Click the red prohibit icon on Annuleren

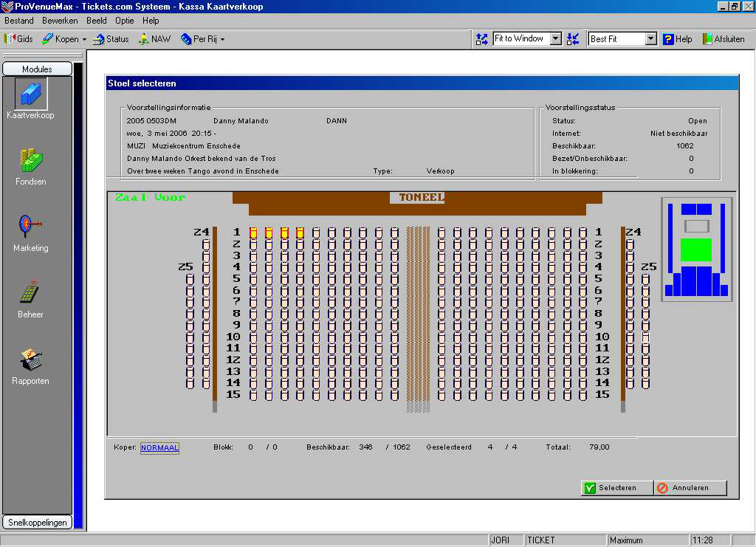click(x=662, y=488)
